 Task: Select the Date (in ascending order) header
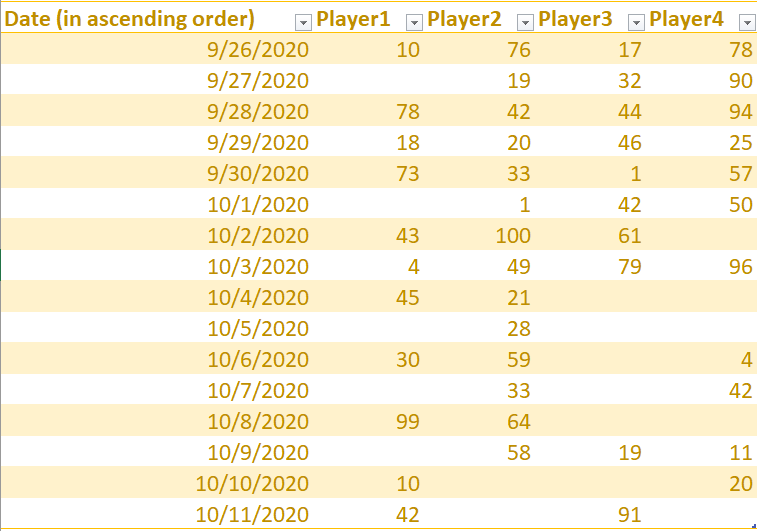pyautogui.click(x=130, y=19)
